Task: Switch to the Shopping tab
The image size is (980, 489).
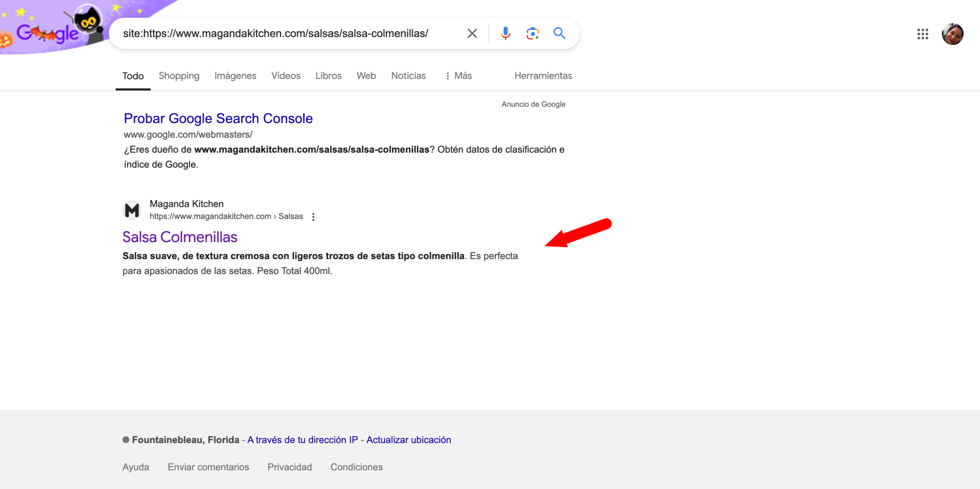Action: point(179,76)
